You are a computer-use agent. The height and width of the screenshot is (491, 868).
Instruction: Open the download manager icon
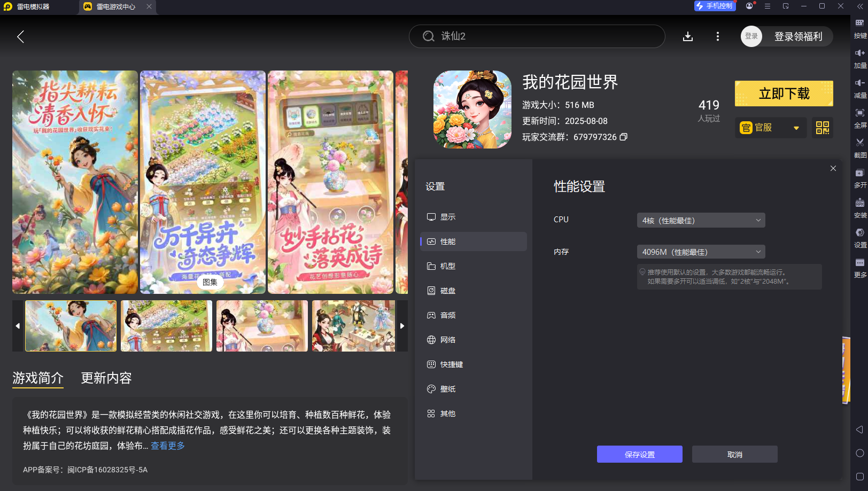click(x=688, y=36)
